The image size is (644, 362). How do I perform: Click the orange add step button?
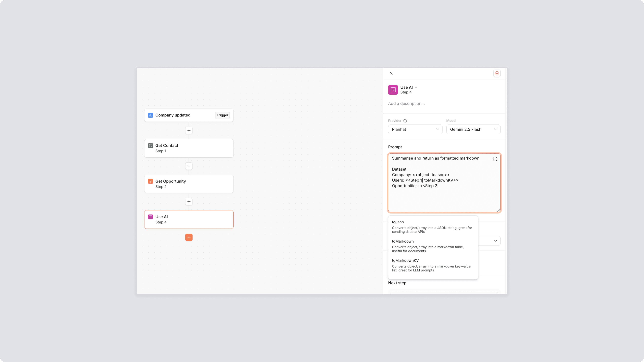189,237
